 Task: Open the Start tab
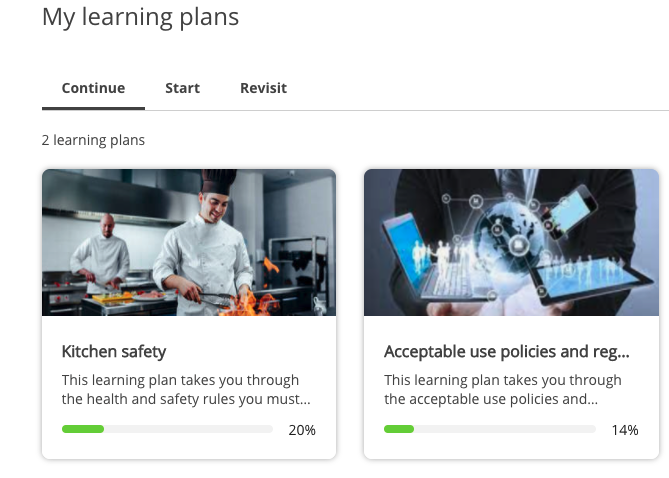(182, 88)
